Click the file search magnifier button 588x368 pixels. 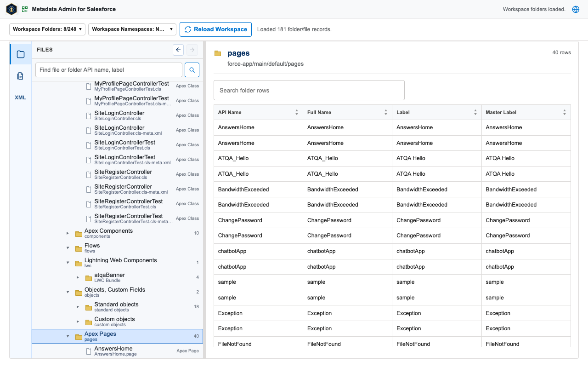coord(192,70)
